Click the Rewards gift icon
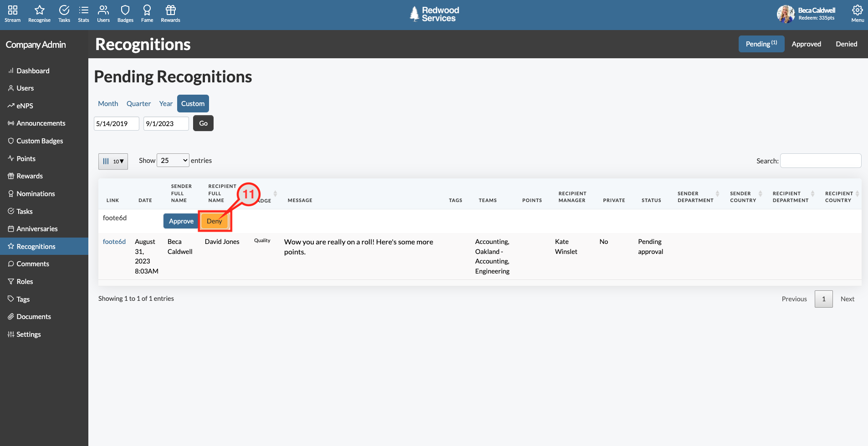Screen dimensions: 868x446 click(x=170, y=14)
